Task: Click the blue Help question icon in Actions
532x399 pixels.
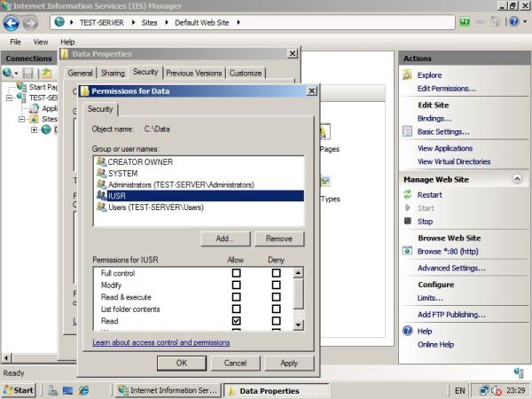Action: tap(408, 331)
